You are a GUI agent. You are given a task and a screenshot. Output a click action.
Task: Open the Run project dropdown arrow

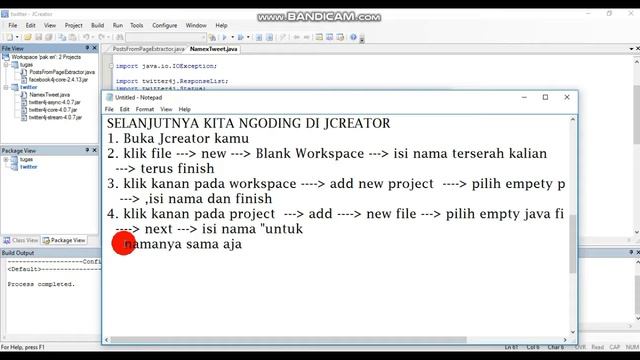coord(233,37)
